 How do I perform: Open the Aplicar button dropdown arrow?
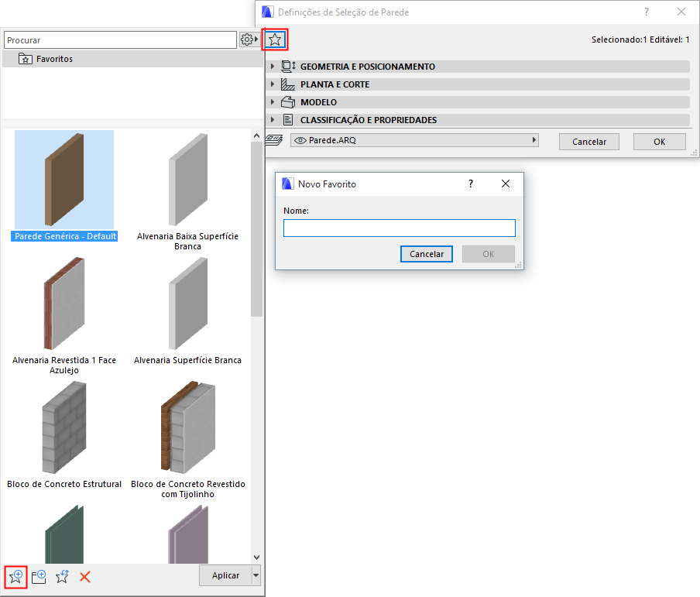pos(256,575)
